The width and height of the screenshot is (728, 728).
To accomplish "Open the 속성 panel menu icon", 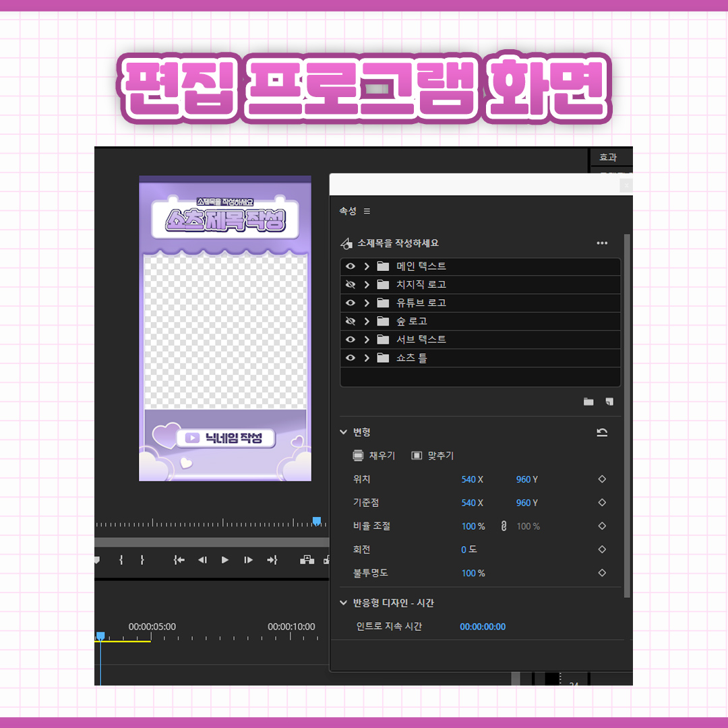I will pyautogui.click(x=367, y=211).
